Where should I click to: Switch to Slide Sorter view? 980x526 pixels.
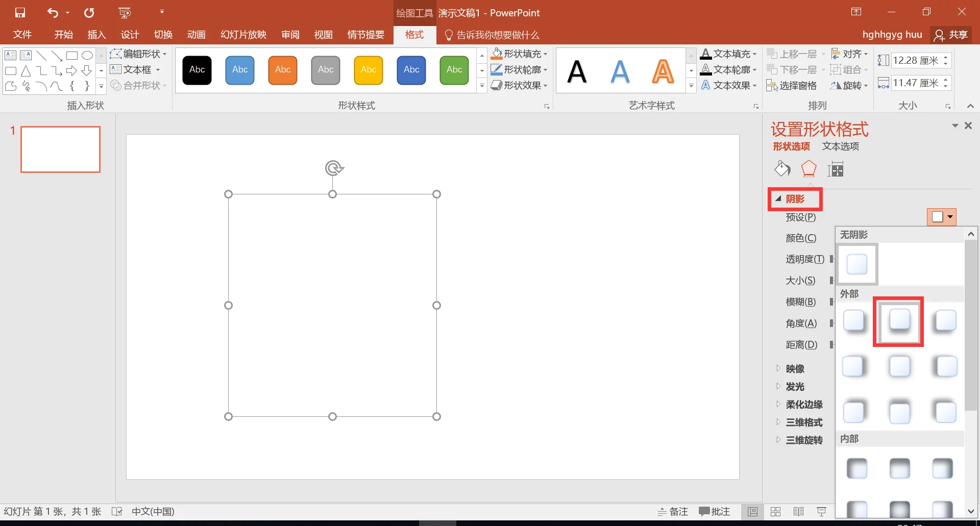pyautogui.click(x=776, y=512)
